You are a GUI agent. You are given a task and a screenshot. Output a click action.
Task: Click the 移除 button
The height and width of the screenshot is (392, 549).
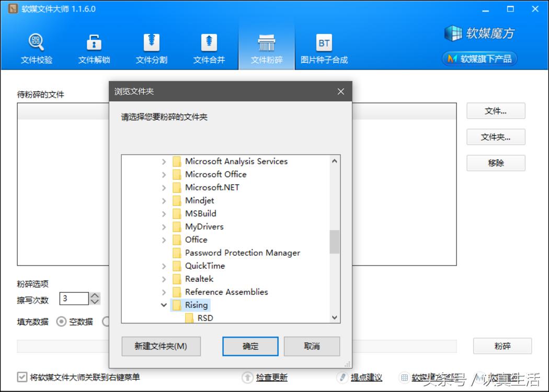point(496,163)
